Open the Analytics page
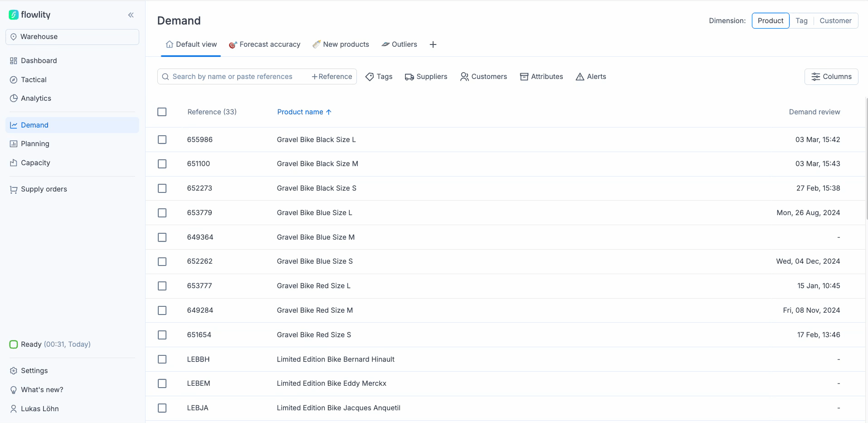 pyautogui.click(x=36, y=98)
